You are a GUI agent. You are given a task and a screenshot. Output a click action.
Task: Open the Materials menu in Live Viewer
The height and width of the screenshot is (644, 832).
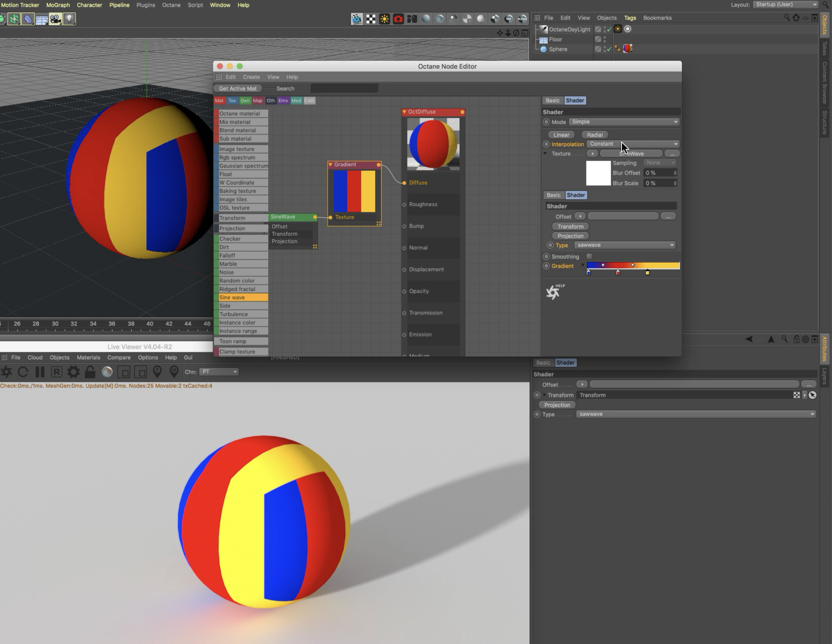tap(88, 357)
